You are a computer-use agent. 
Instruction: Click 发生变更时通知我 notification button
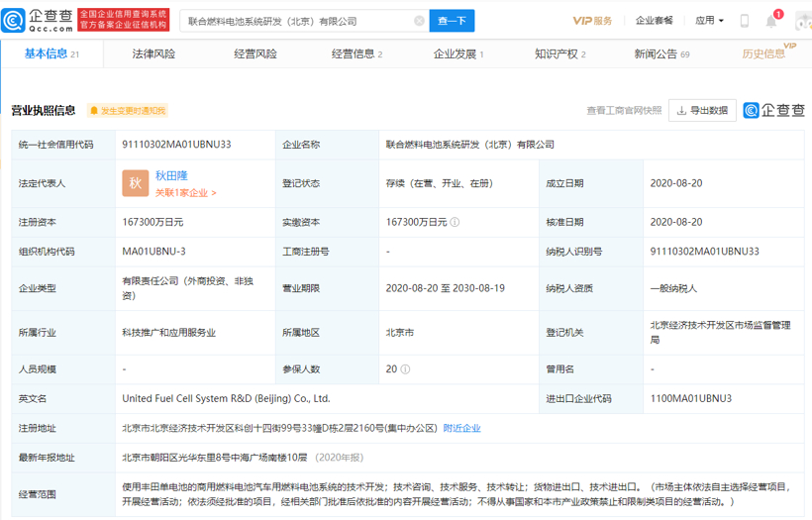pyautogui.click(x=128, y=110)
